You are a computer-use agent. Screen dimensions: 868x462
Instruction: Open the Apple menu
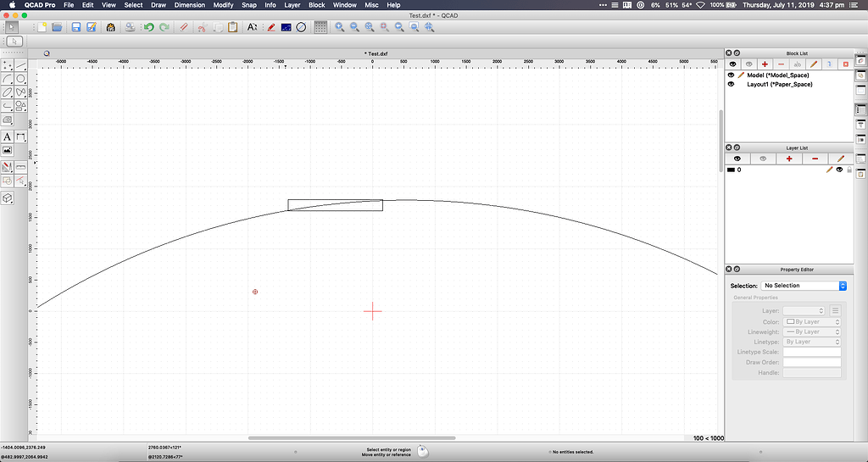(12, 5)
